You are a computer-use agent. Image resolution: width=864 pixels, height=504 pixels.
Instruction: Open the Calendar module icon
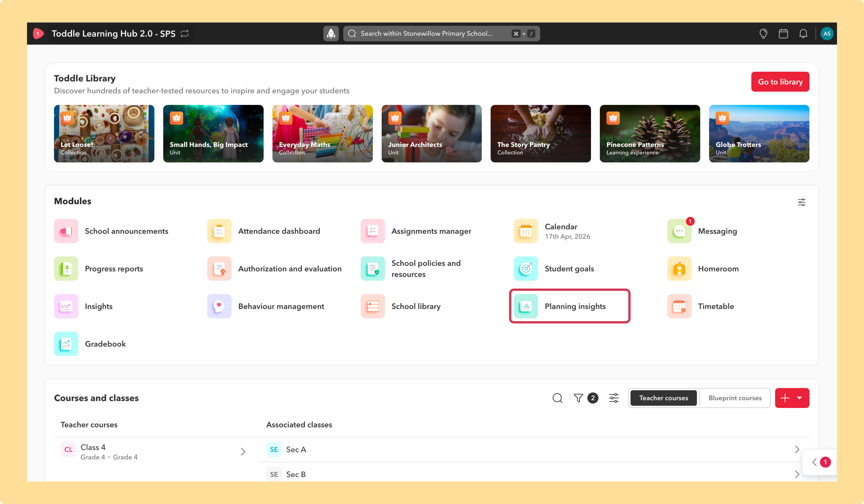coord(526,231)
